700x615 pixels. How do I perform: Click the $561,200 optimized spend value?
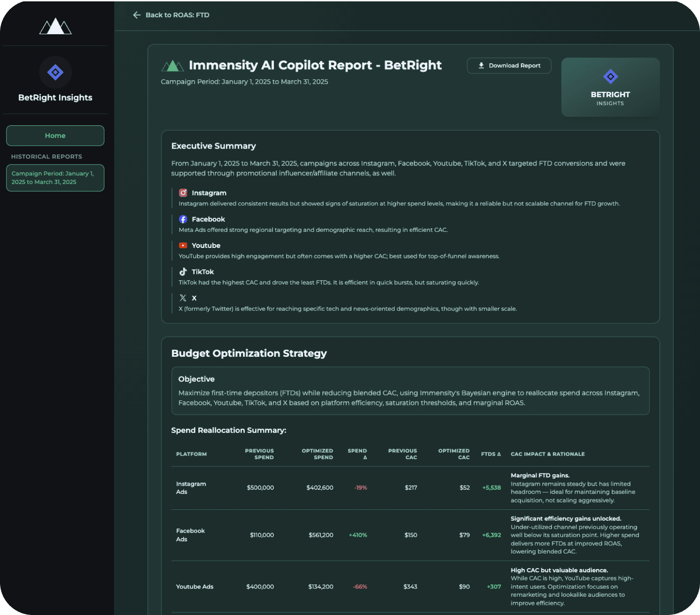click(321, 535)
